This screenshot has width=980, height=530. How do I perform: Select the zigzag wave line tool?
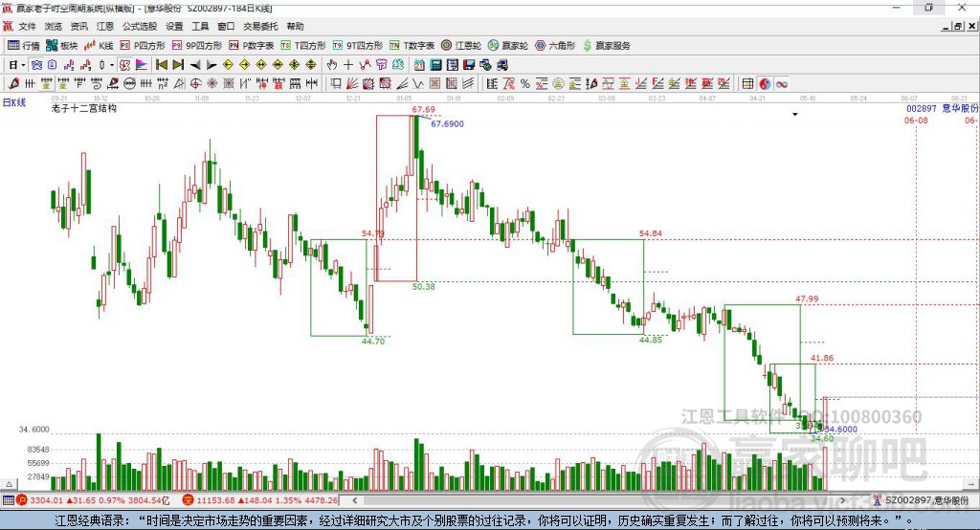(x=417, y=84)
